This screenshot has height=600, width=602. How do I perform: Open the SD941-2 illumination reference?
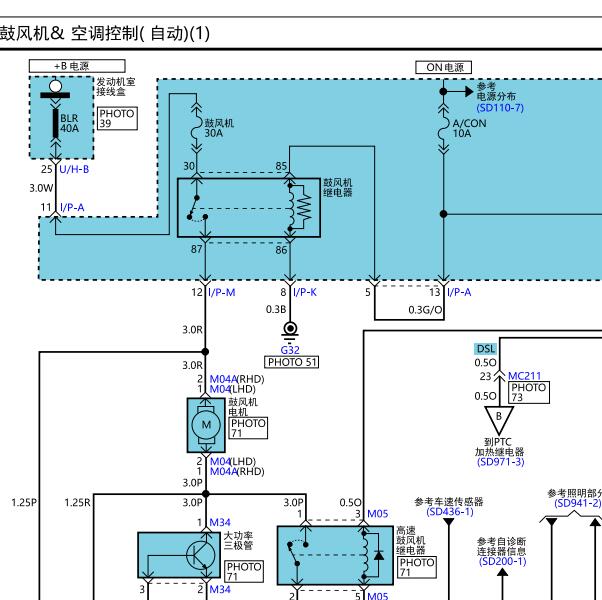tap(578, 503)
